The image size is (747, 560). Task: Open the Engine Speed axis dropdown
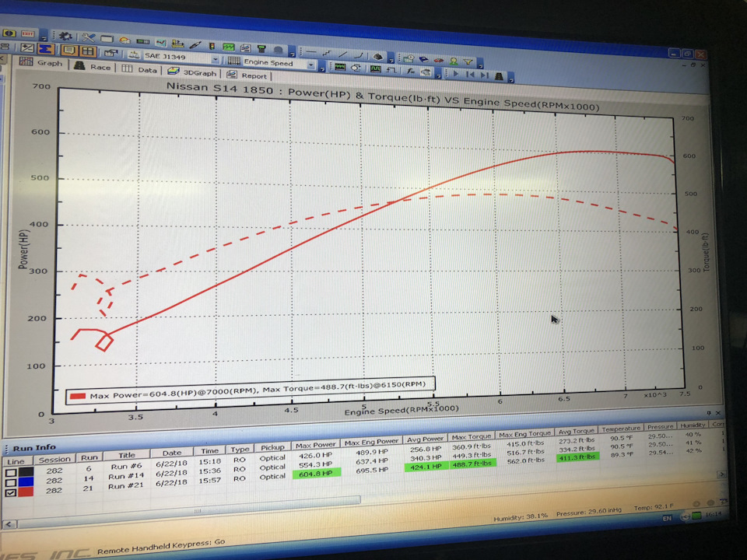point(311,65)
